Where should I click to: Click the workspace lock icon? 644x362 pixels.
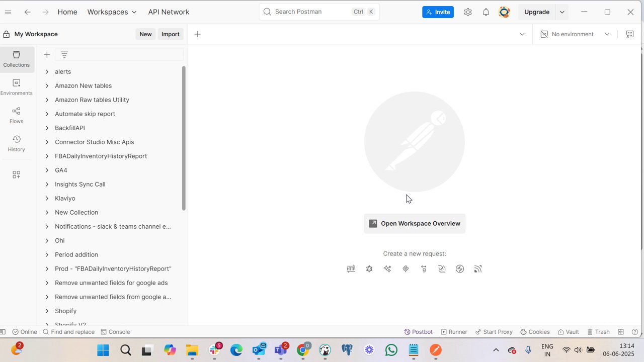click(7, 34)
